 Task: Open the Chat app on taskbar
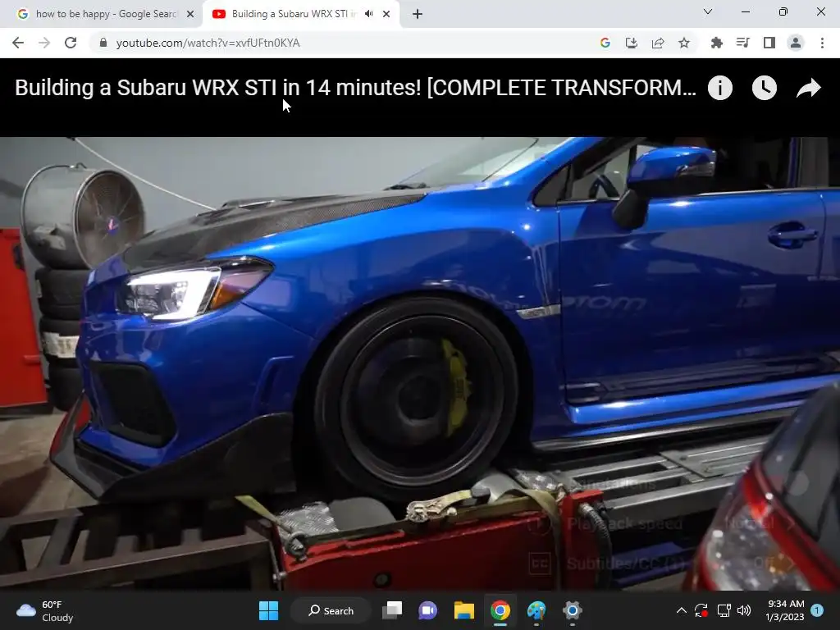tap(428, 610)
